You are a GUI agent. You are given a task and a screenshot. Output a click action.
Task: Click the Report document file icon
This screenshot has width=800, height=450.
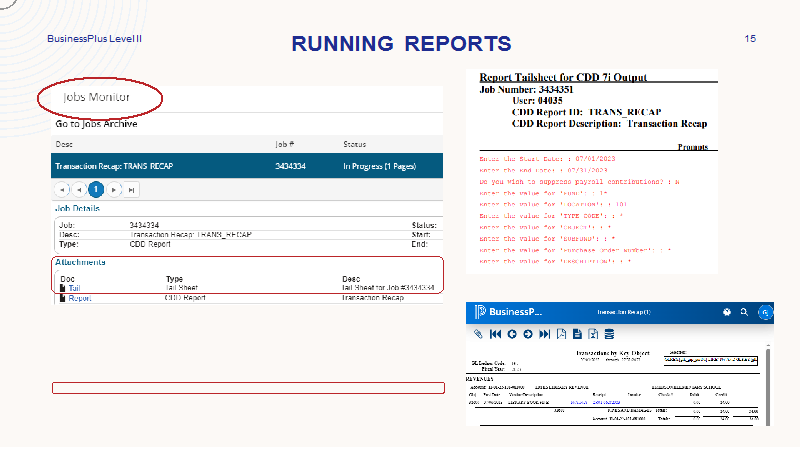coord(63,298)
